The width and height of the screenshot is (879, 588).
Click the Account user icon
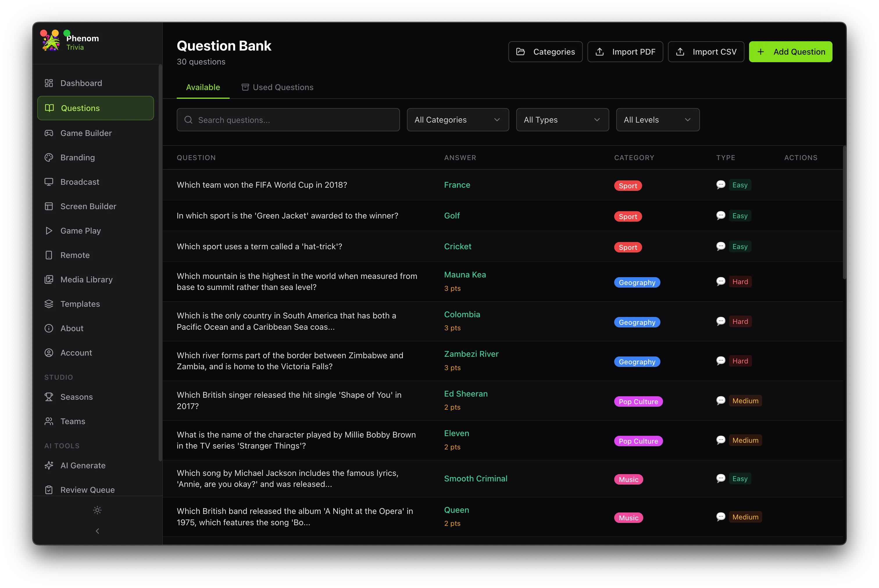click(x=49, y=352)
